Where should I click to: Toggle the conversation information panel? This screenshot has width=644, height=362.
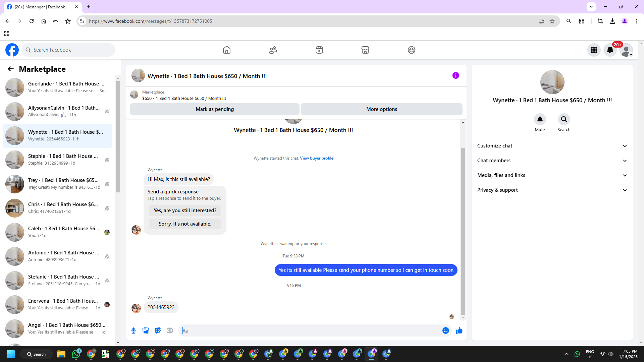pyautogui.click(x=455, y=75)
